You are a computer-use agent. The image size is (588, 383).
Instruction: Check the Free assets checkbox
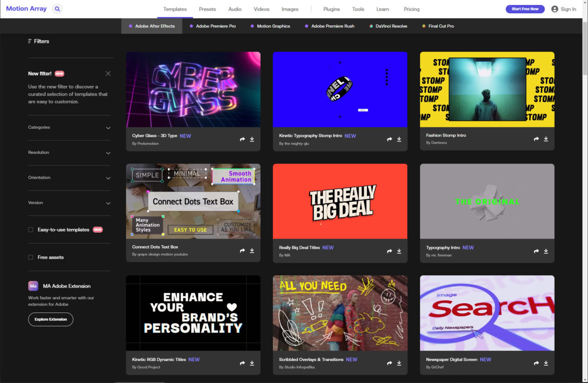coord(31,257)
